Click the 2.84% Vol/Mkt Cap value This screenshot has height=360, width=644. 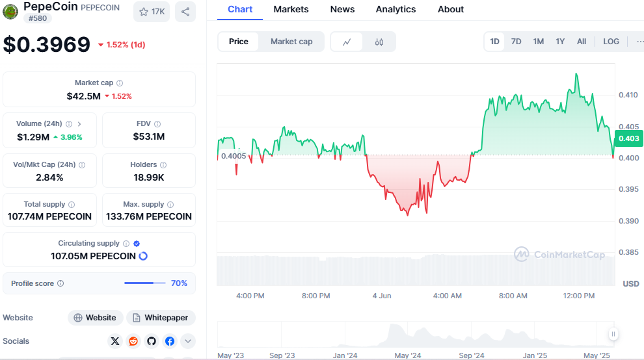tap(49, 177)
